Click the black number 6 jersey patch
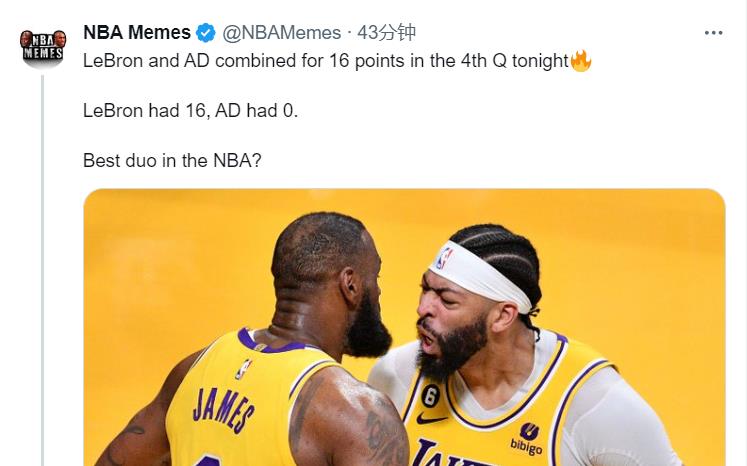Image resolution: width=747 pixels, height=466 pixels. (429, 396)
